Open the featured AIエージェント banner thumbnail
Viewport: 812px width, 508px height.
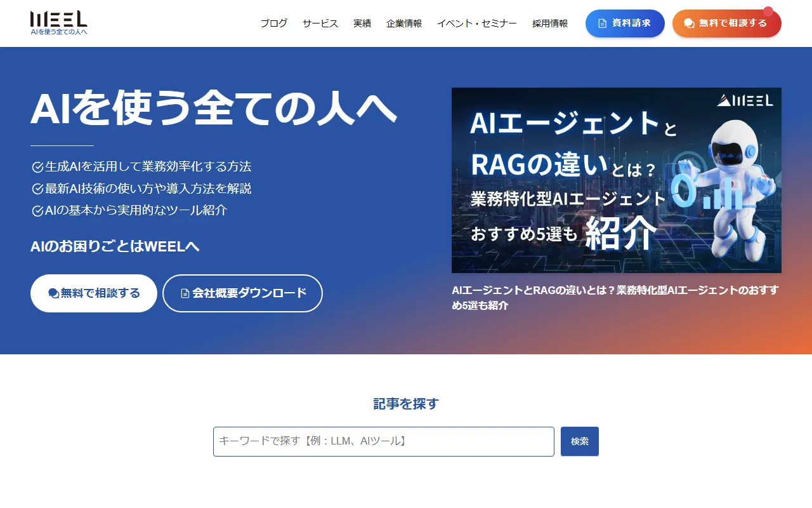(x=616, y=180)
